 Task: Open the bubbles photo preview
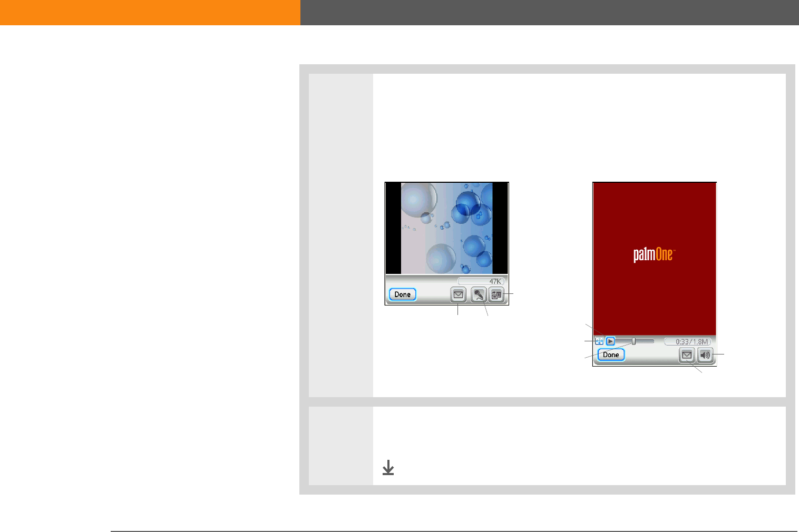click(447, 228)
